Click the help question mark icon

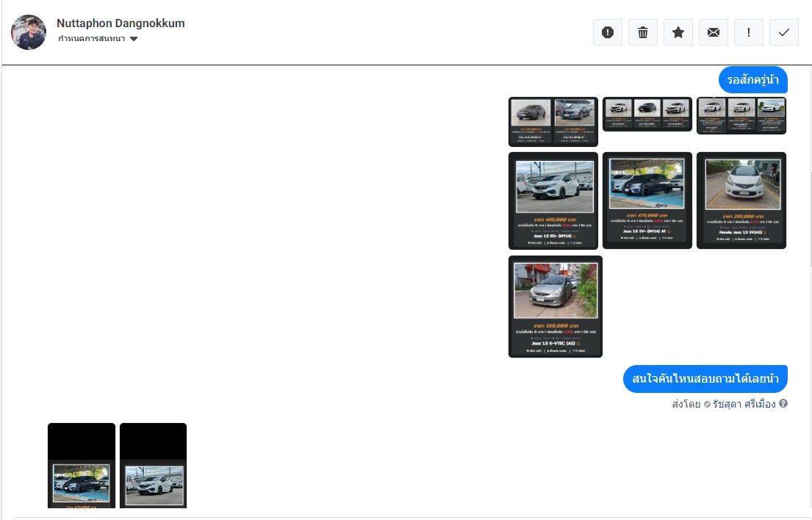pyautogui.click(x=783, y=404)
